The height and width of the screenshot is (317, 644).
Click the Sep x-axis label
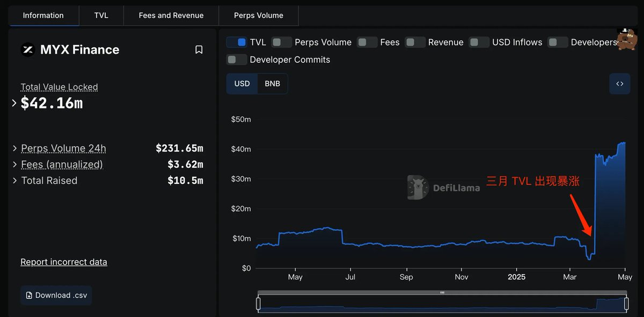406,277
